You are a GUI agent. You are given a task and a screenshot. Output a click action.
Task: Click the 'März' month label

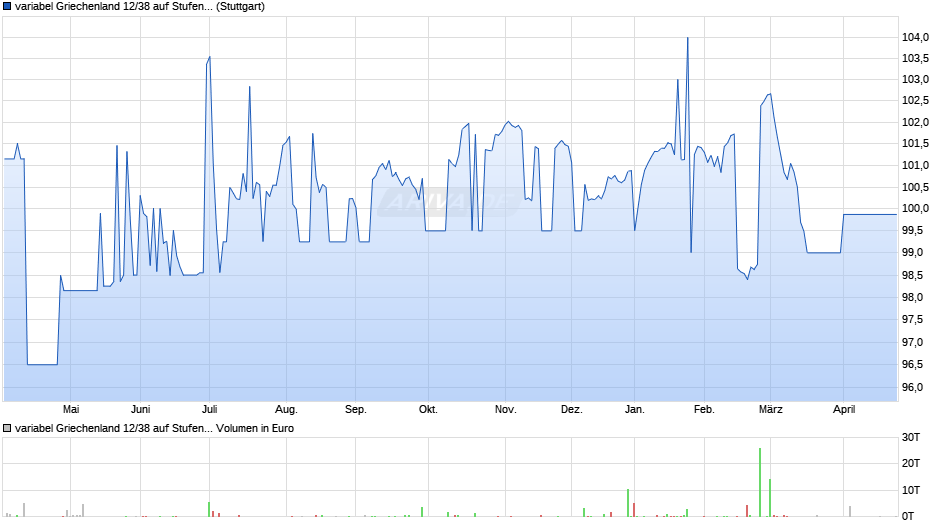point(771,409)
